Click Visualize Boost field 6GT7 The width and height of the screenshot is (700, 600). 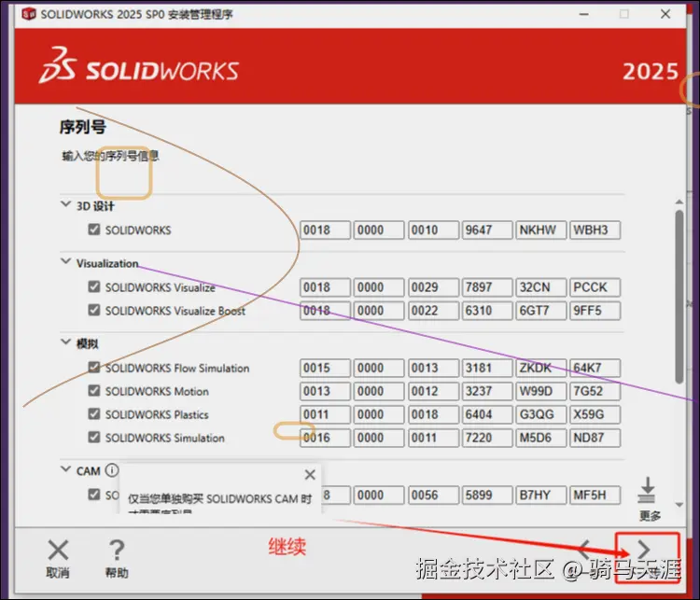pyautogui.click(x=541, y=311)
